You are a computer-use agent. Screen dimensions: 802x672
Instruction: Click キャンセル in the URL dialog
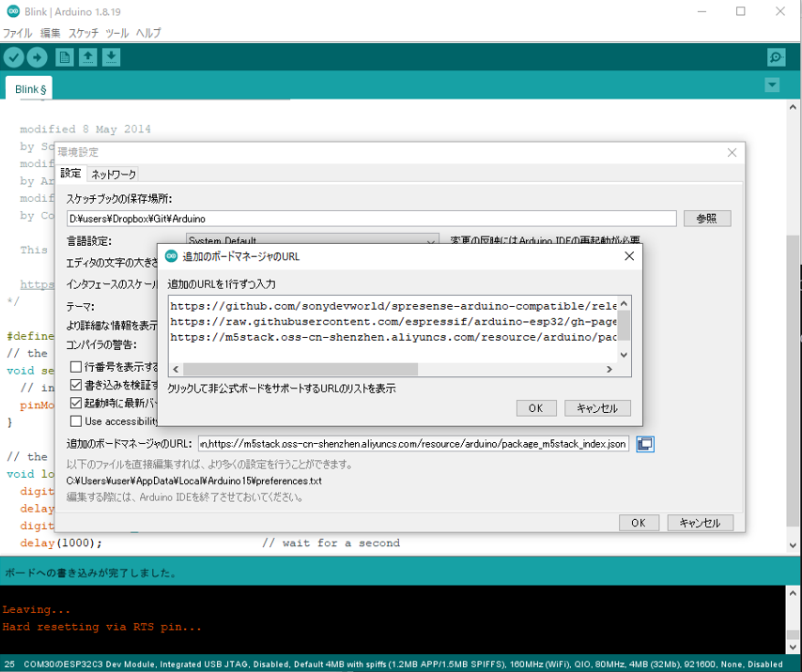597,408
